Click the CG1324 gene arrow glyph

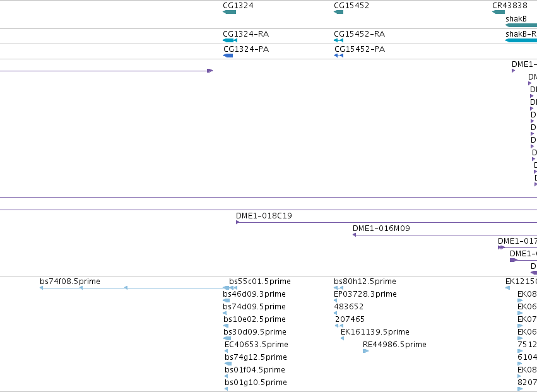[x=230, y=12]
